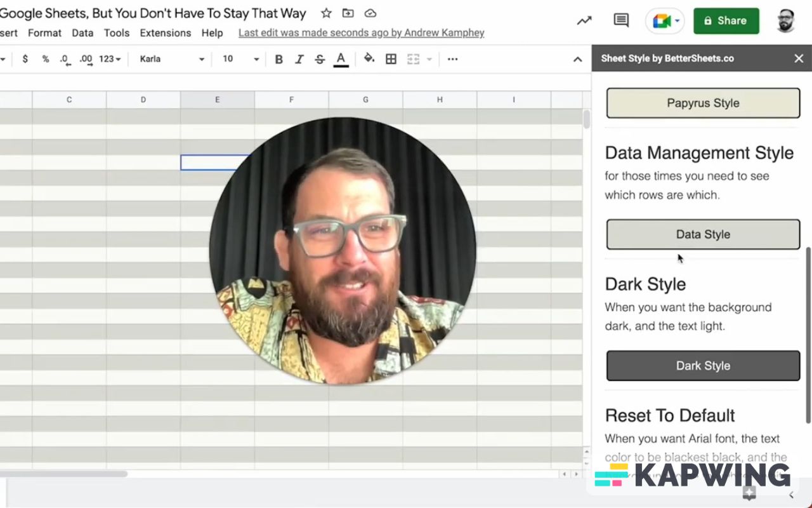Open the text color picker
Image resolution: width=812 pixels, height=508 pixels.
click(x=341, y=59)
